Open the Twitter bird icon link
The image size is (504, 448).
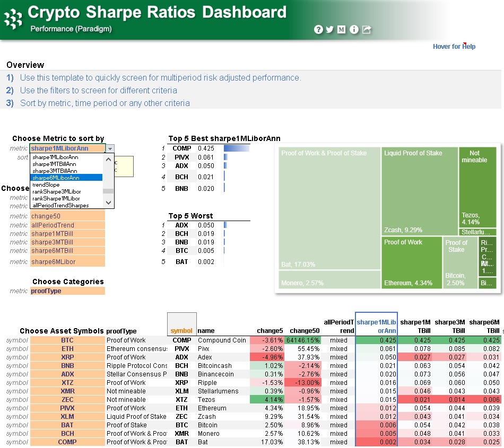point(329,30)
